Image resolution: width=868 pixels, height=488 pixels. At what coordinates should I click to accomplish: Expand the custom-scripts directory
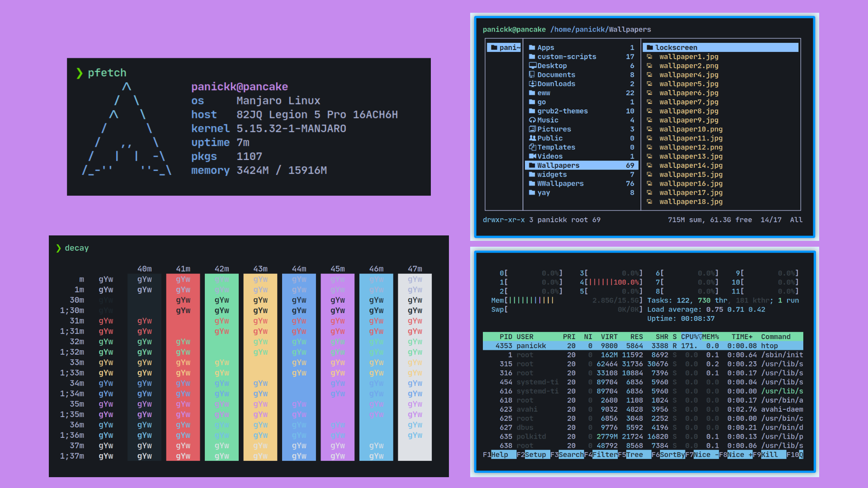tap(566, 57)
